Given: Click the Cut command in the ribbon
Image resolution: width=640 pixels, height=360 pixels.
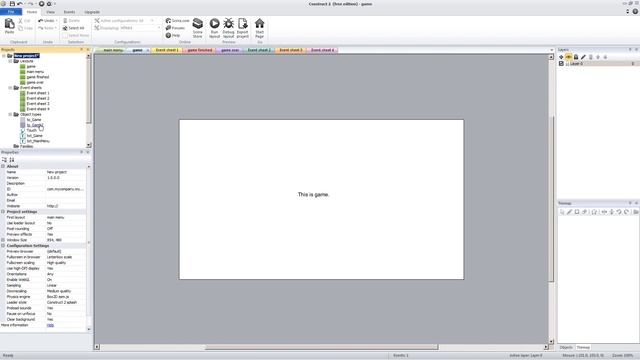Looking at the screenshot, I should [24, 21].
